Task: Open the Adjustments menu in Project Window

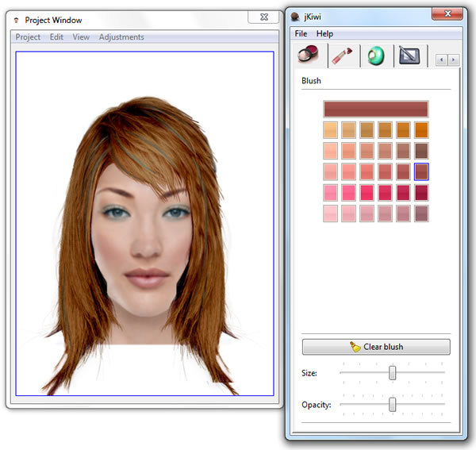Action: pyautogui.click(x=121, y=37)
